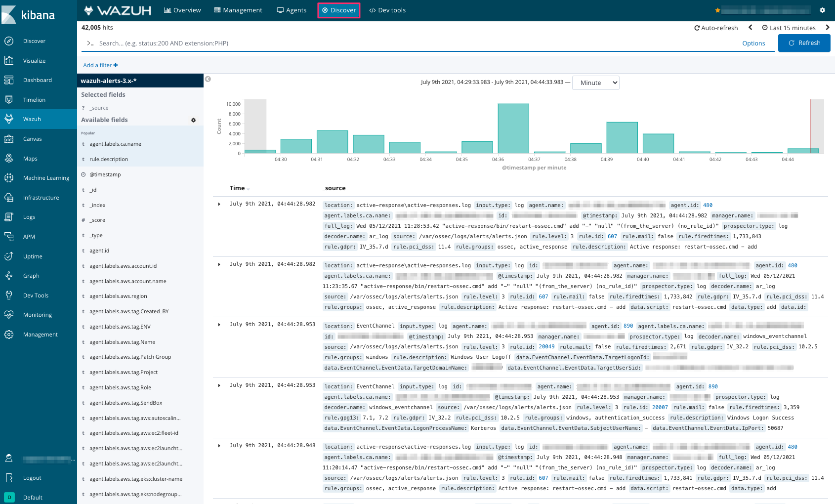
Task: Open the Timelion sidebar icon
Action: (x=9, y=100)
